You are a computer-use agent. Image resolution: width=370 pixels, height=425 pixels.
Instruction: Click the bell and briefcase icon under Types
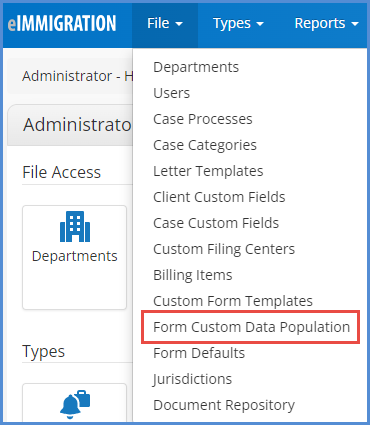click(x=75, y=402)
